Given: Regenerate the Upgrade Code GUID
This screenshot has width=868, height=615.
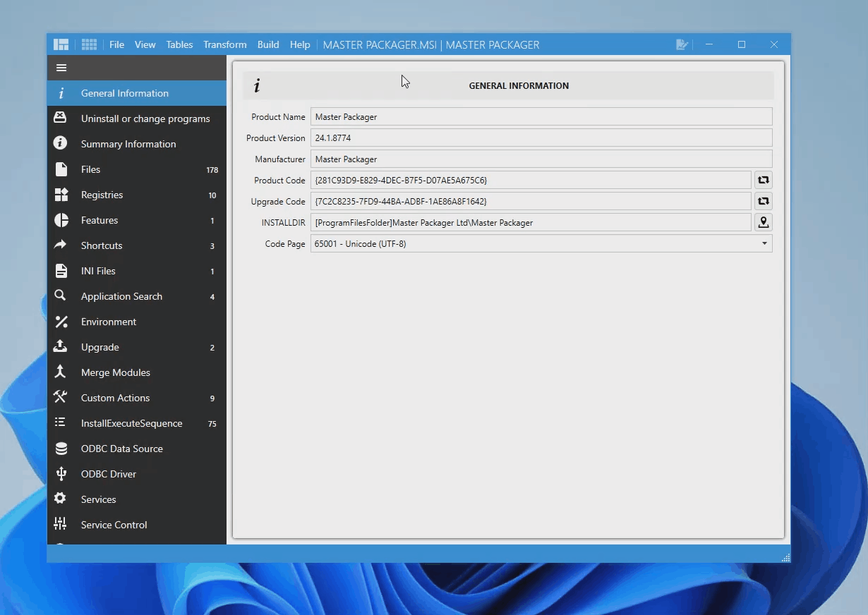Looking at the screenshot, I should click(763, 202).
